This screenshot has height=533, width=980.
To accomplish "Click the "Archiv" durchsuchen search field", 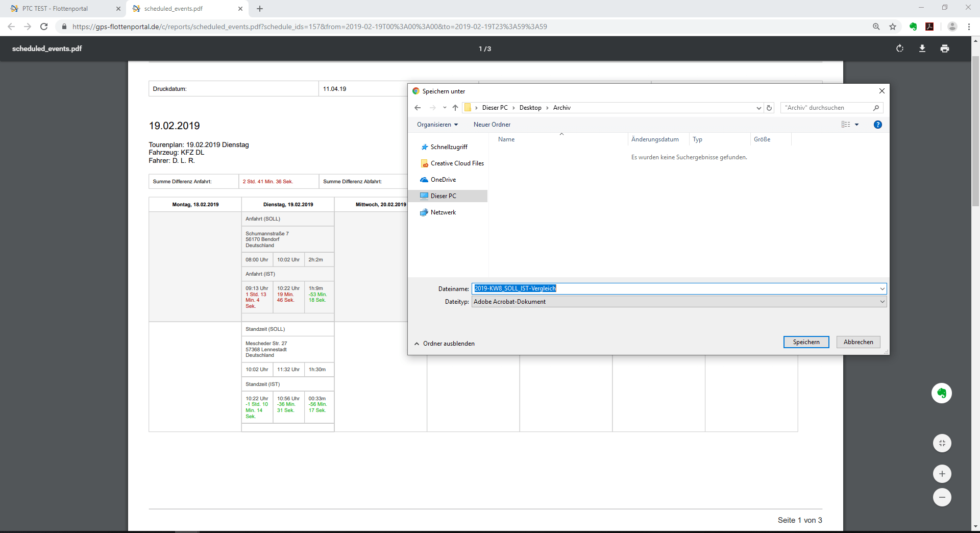I will pyautogui.click(x=827, y=108).
